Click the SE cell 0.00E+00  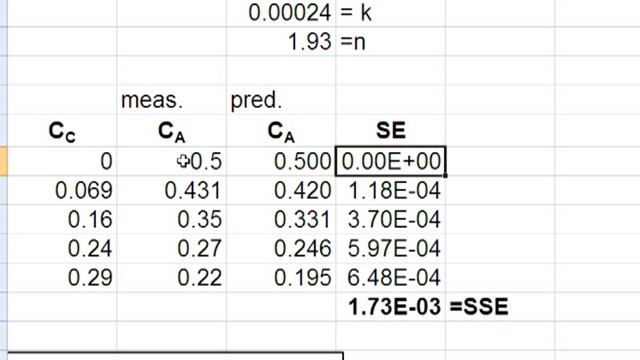click(390, 161)
